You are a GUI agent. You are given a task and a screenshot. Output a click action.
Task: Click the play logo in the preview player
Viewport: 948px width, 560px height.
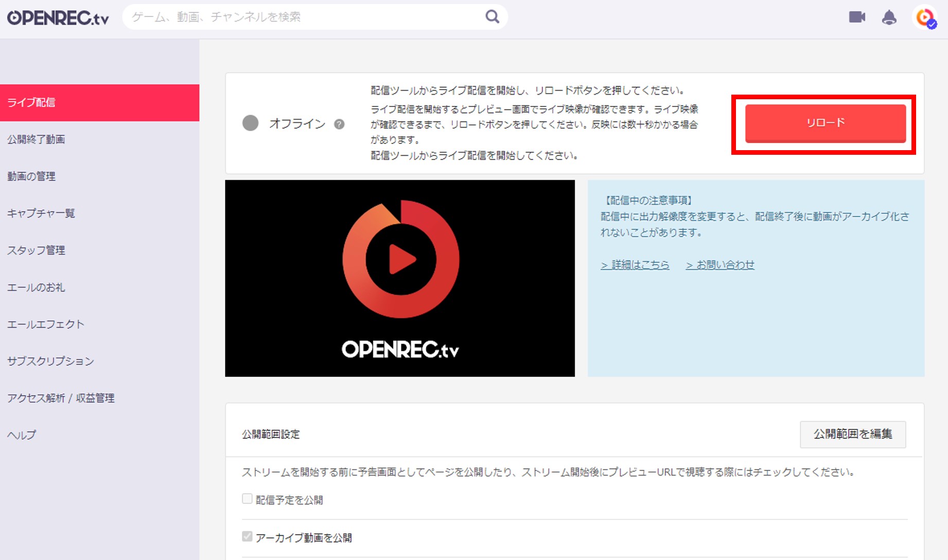[401, 259]
